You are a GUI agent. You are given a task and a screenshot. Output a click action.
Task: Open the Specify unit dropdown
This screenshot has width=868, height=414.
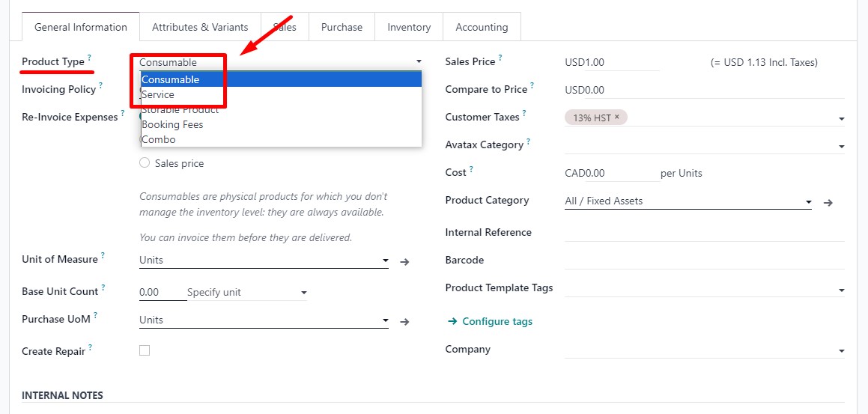tap(247, 292)
